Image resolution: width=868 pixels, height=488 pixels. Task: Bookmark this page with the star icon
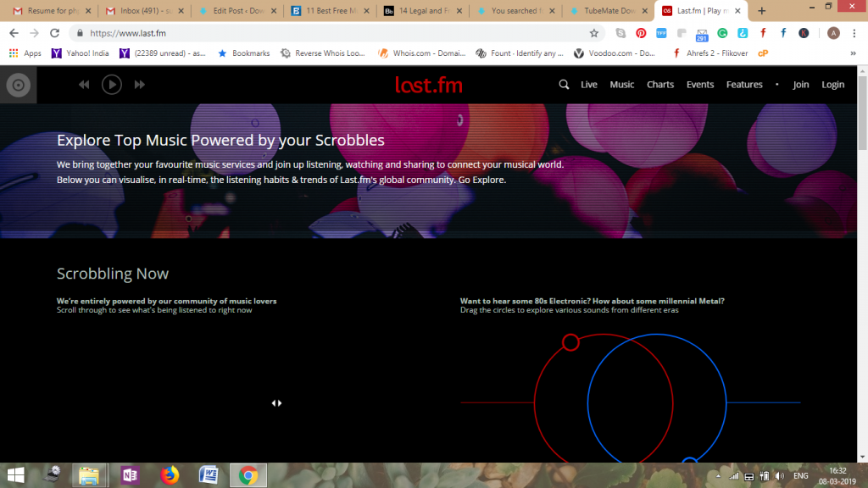(x=594, y=33)
